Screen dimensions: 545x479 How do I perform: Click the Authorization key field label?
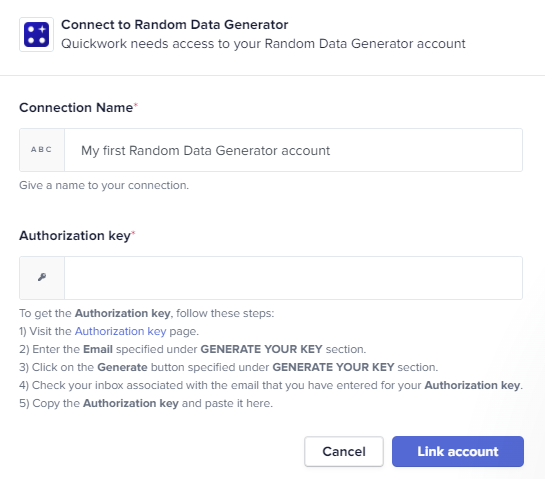pos(75,236)
